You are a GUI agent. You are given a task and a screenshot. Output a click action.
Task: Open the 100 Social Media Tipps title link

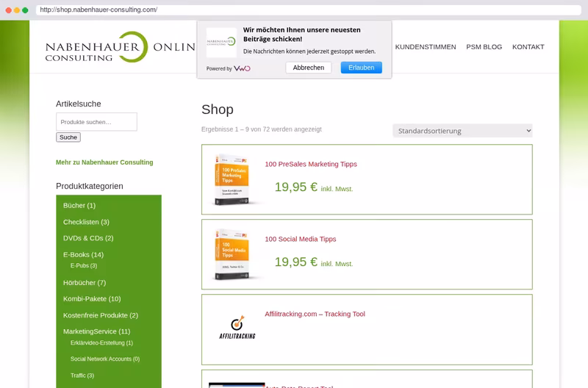[301, 239]
